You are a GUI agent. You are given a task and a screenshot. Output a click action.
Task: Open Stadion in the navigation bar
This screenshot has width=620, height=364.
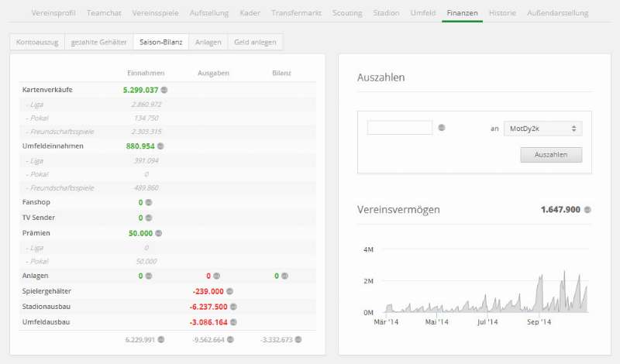386,13
